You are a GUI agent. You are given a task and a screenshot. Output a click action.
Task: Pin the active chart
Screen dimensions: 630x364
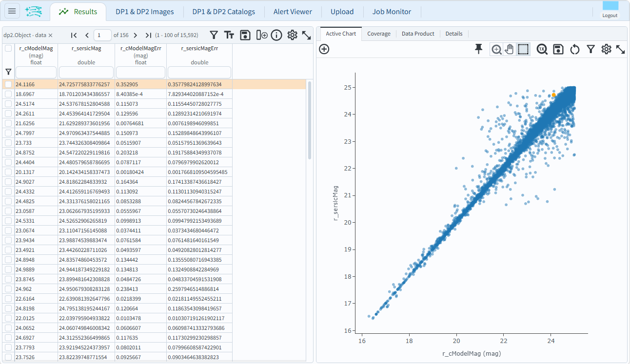click(479, 49)
